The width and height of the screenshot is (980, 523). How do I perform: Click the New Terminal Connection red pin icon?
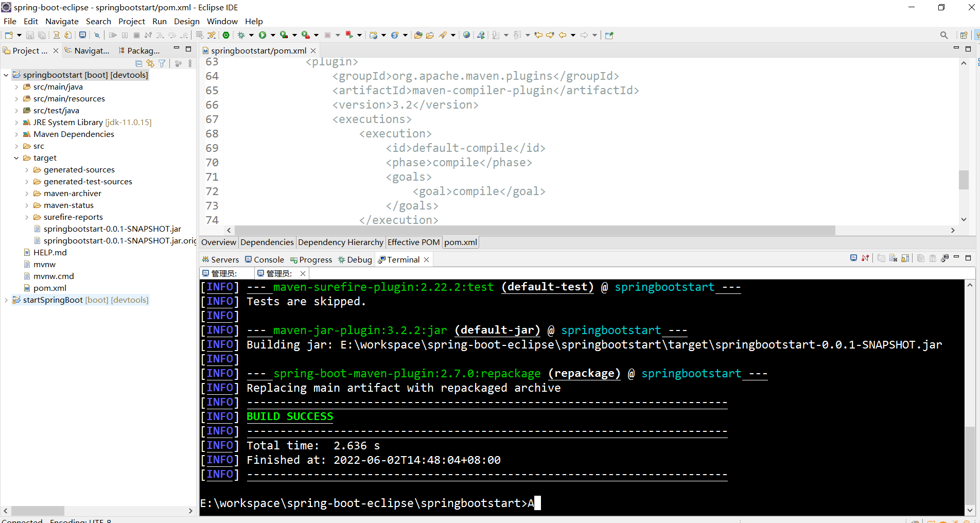point(865,258)
